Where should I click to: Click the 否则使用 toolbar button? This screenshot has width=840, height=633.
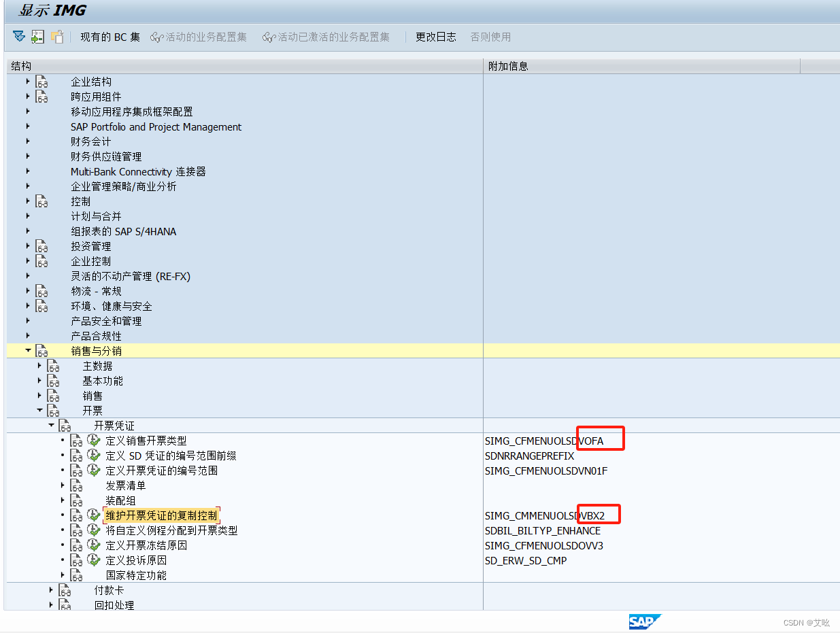click(490, 37)
